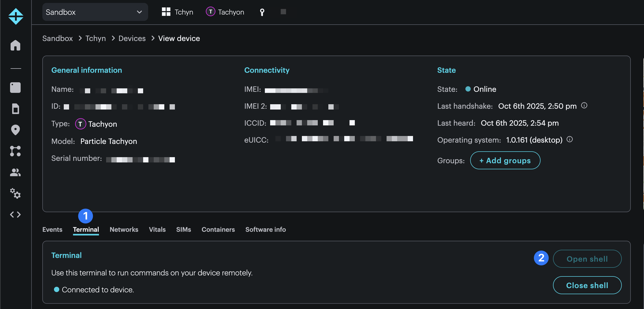Open the location map pin icon
Viewport: 644px width, 309px height.
pos(15,130)
